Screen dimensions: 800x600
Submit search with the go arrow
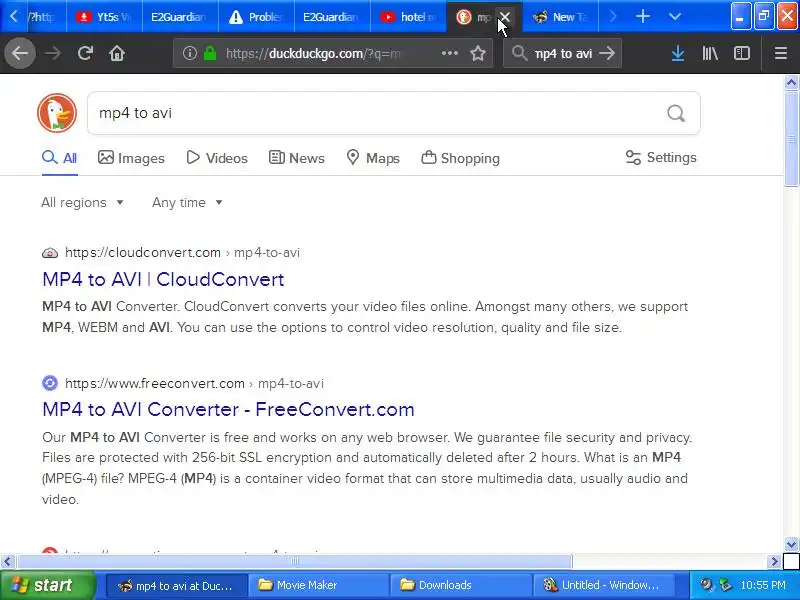pos(607,53)
